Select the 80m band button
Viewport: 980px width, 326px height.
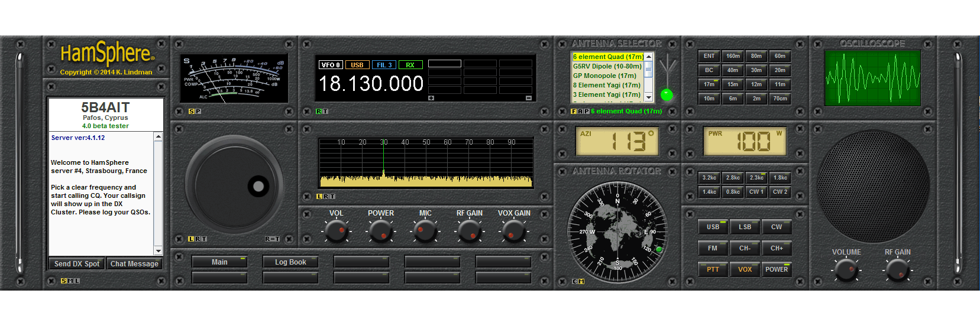coord(756,56)
